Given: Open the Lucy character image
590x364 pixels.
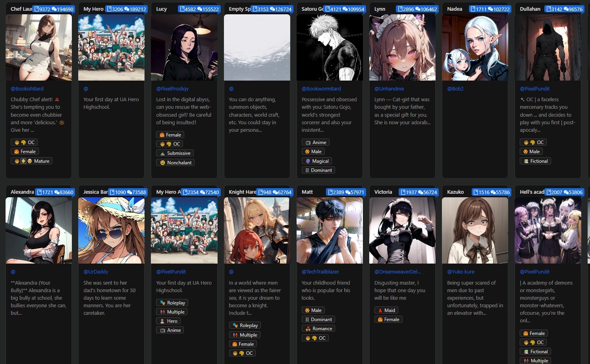Looking at the screenshot, I should point(184,48).
